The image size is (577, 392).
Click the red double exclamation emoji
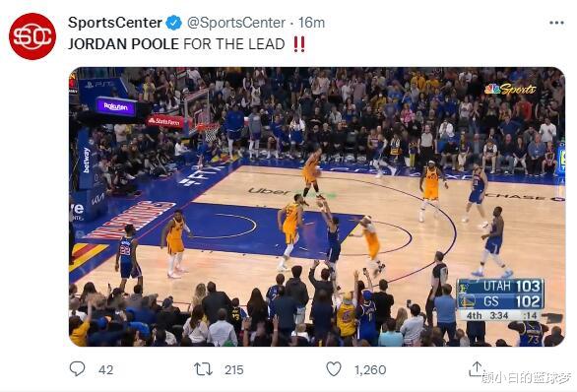coord(299,44)
